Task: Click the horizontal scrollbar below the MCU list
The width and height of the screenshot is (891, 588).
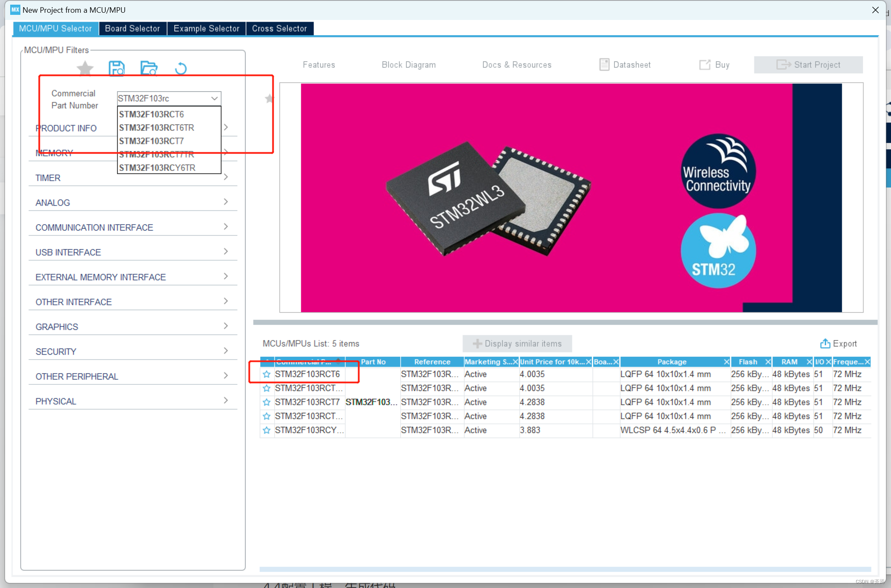Action: coord(565,569)
